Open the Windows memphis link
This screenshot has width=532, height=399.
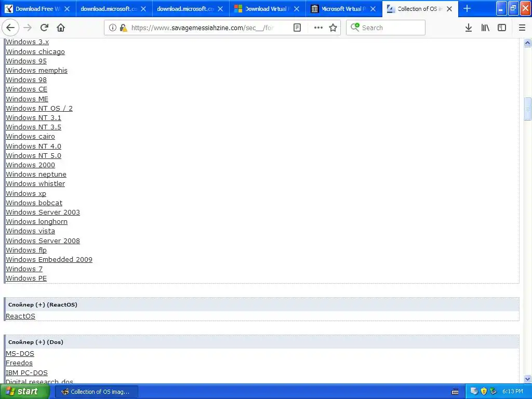[x=37, y=70]
